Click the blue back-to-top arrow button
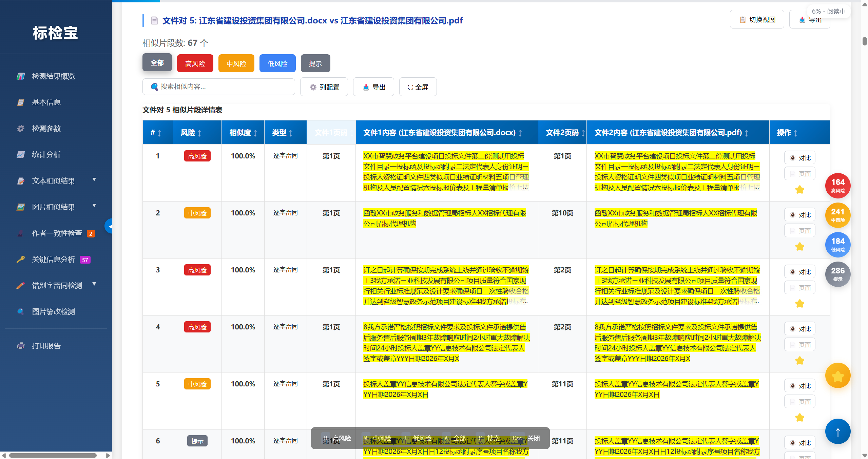This screenshot has height=459, width=868. pyautogui.click(x=838, y=432)
